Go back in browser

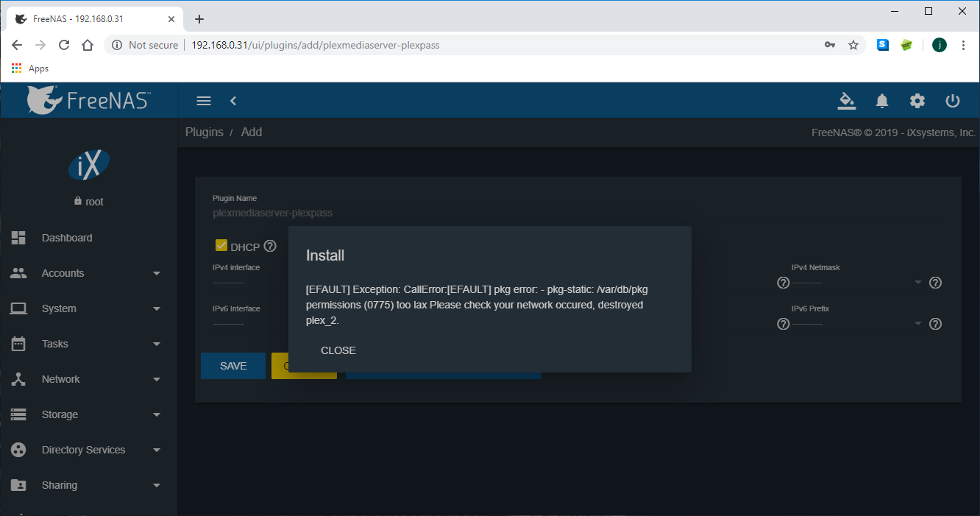(x=17, y=45)
